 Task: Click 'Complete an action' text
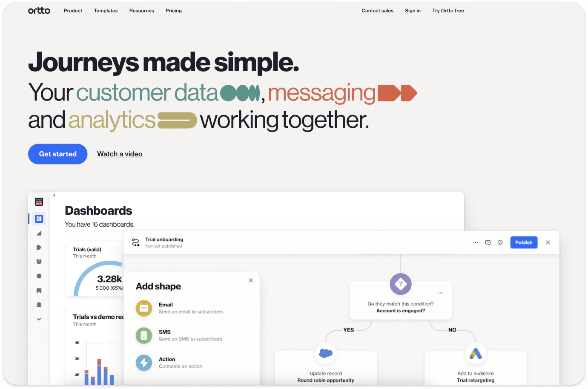pos(181,366)
